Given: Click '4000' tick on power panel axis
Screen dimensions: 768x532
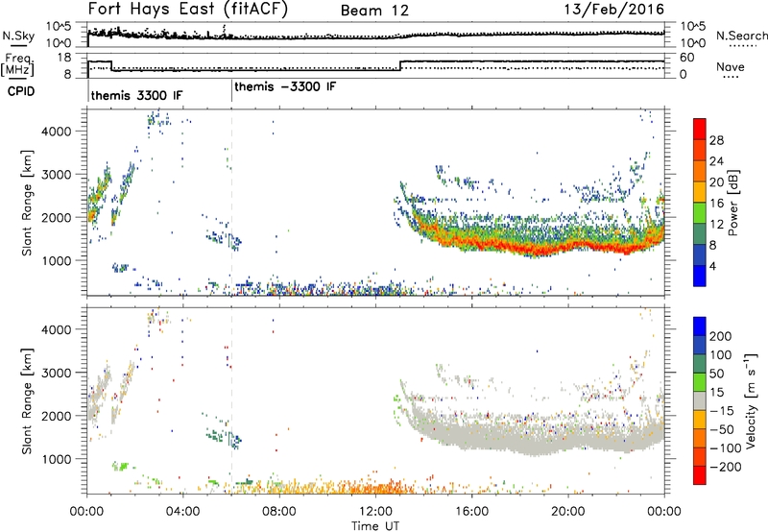Looking at the screenshot, I should (56, 132).
